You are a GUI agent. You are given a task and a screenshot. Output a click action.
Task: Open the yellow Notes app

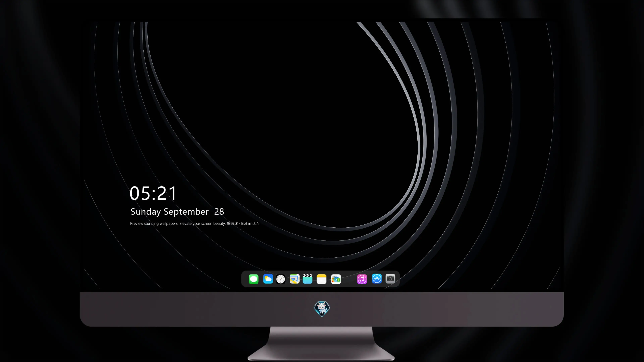[321, 279]
